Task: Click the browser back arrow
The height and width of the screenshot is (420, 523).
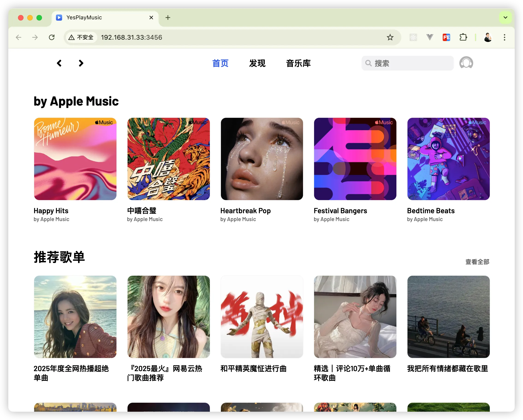Action: click(x=19, y=37)
